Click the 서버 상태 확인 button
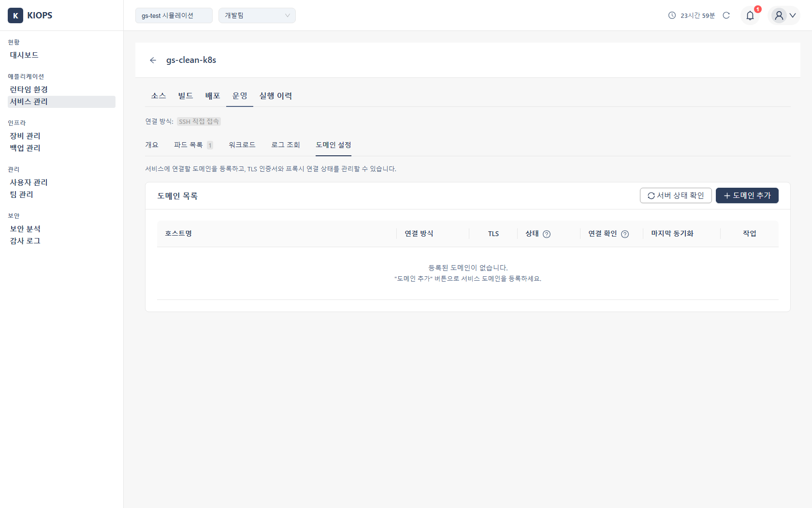Image resolution: width=812 pixels, height=508 pixels. point(676,195)
